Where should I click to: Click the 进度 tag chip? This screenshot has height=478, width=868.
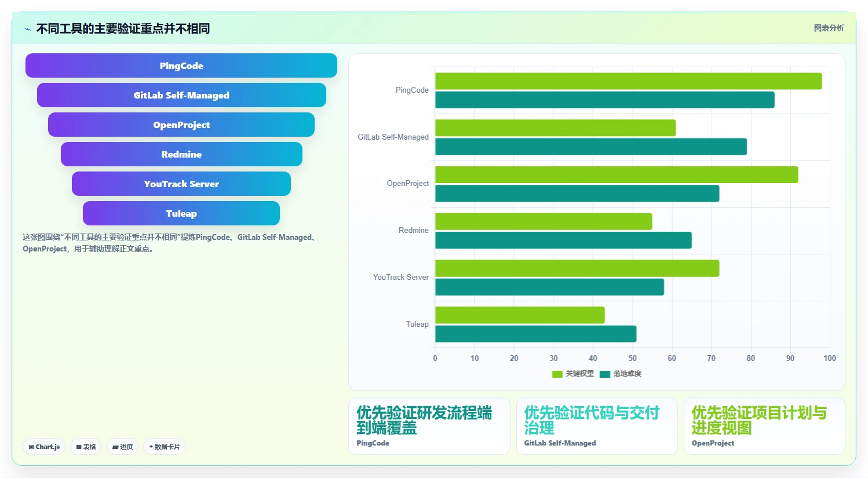pos(122,447)
